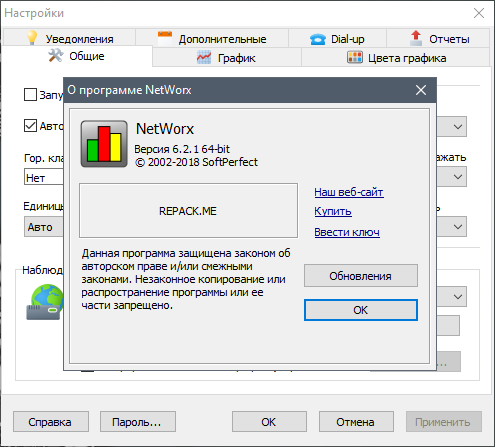The height and width of the screenshot is (447, 495).
Task: Click the red arrow icon on Отчеты tab
Action: click(x=416, y=38)
